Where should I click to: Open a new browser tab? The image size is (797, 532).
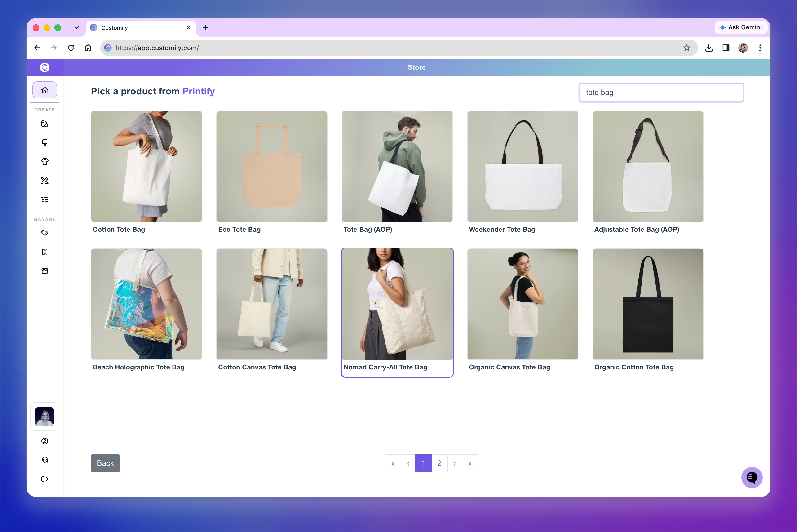205,27
